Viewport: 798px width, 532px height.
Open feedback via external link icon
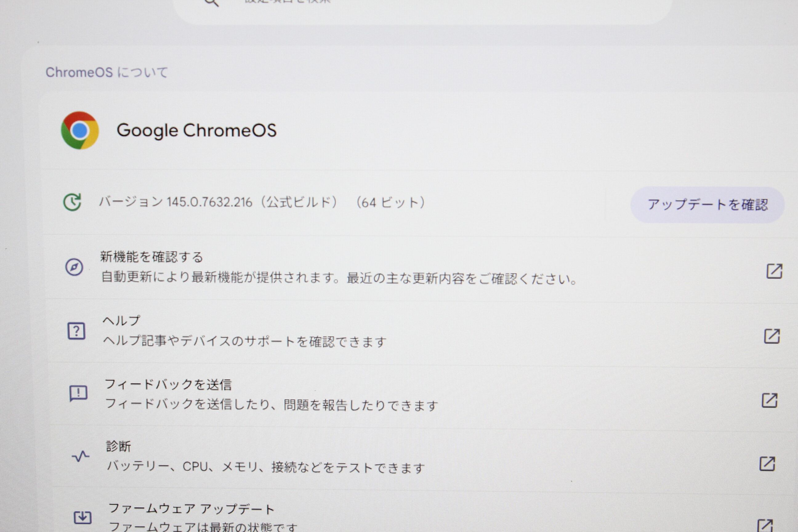click(769, 400)
